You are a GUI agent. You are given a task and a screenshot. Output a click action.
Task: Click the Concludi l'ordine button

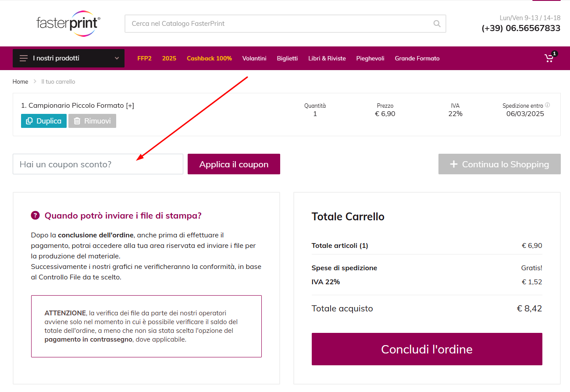427,349
